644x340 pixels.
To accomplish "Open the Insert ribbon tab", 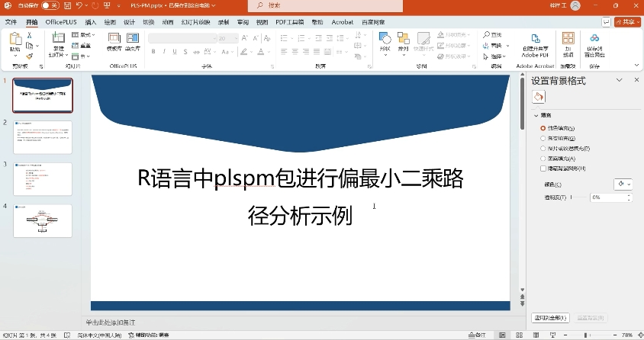I will 90,22.
